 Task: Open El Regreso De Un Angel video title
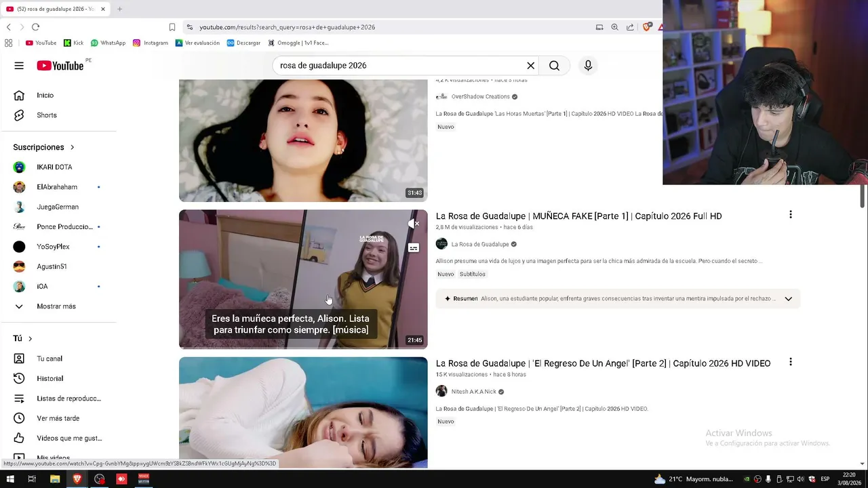(x=603, y=364)
